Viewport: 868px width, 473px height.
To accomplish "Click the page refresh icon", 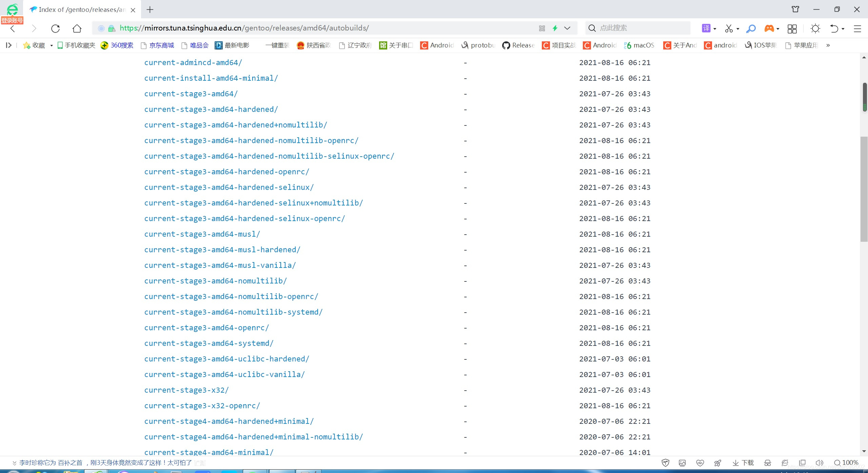I will [55, 28].
